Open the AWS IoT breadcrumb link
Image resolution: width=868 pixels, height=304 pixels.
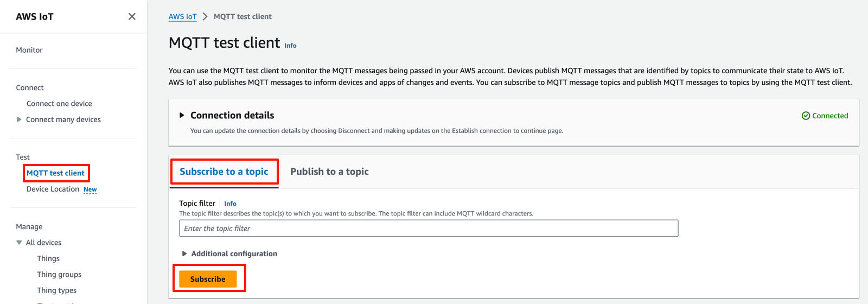pyautogui.click(x=182, y=17)
